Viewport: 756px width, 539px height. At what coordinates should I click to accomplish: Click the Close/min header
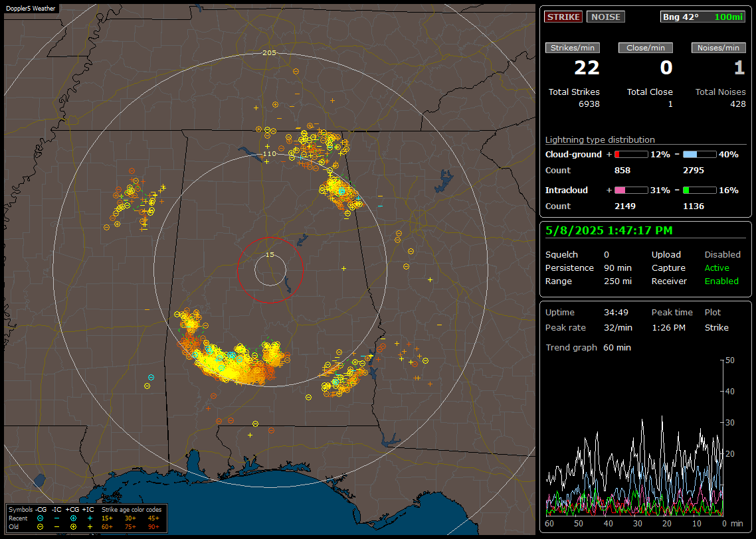(646, 48)
